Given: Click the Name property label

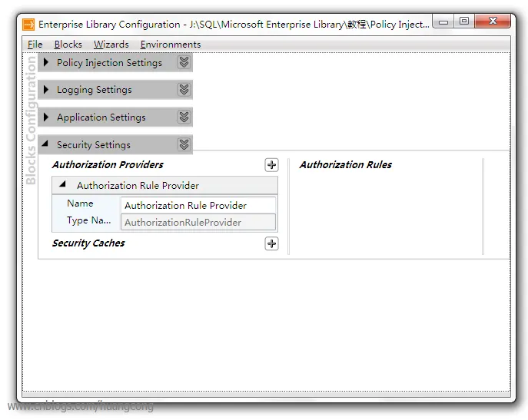Looking at the screenshot, I should click(x=80, y=203).
